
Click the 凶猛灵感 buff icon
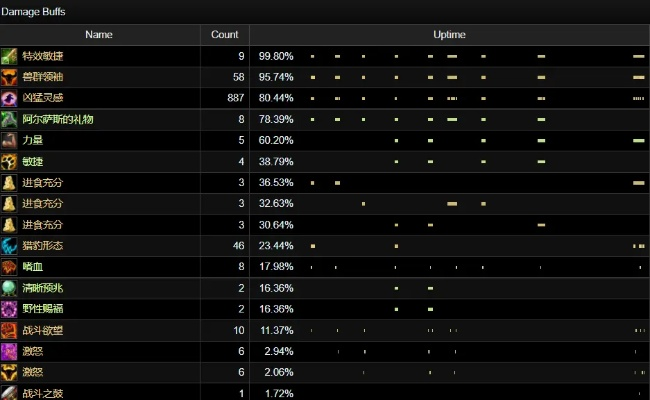pos(9,98)
